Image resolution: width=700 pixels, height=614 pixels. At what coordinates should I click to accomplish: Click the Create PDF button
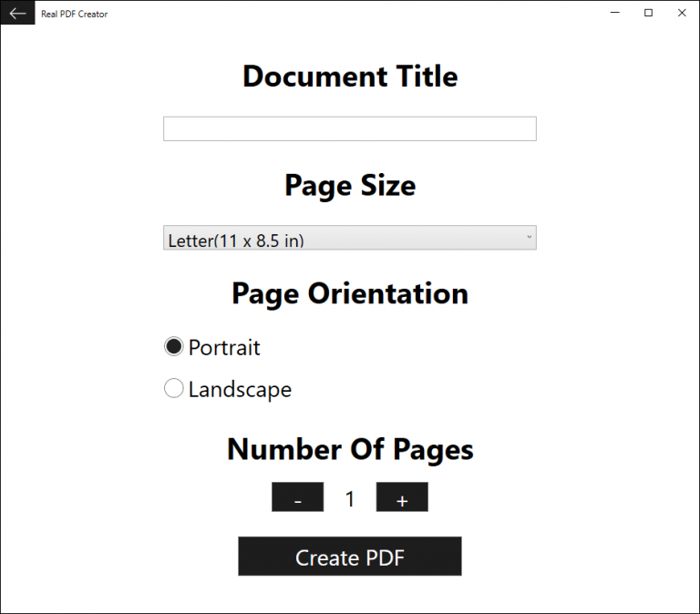coord(350,556)
